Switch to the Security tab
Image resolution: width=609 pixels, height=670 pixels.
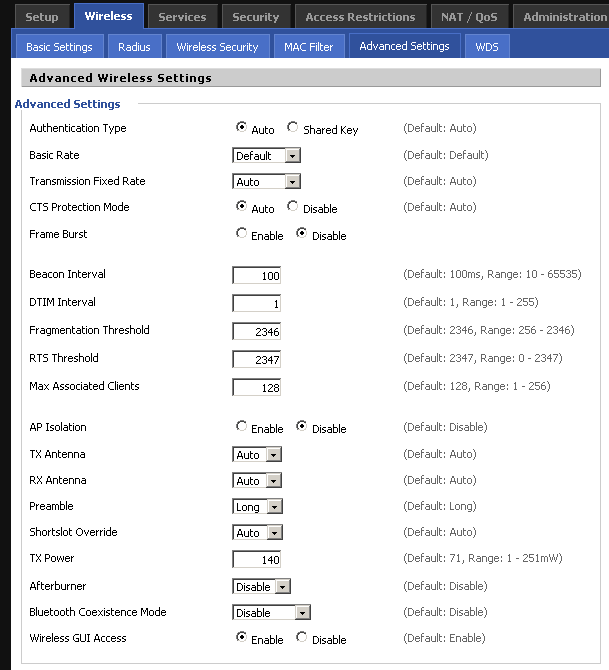click(256, 17)
